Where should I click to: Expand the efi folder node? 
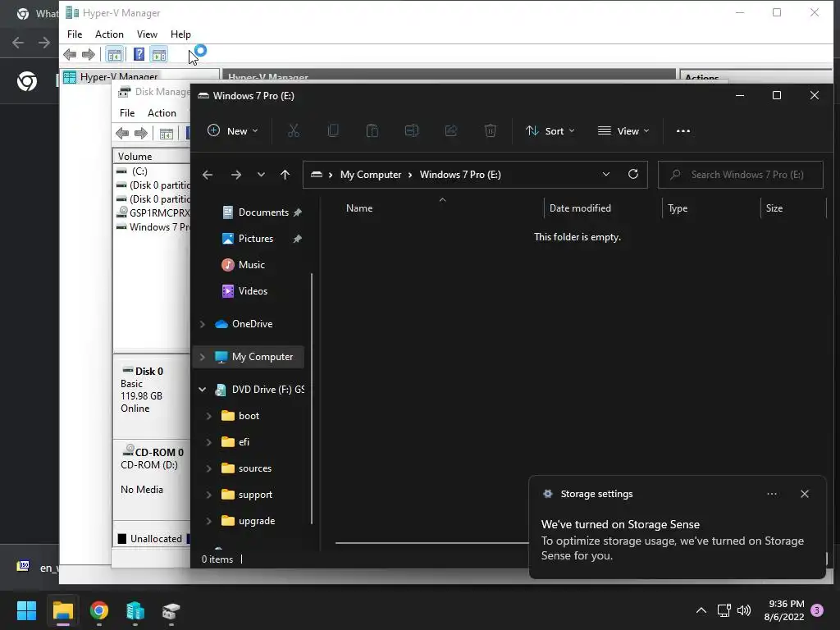(209, 442)
